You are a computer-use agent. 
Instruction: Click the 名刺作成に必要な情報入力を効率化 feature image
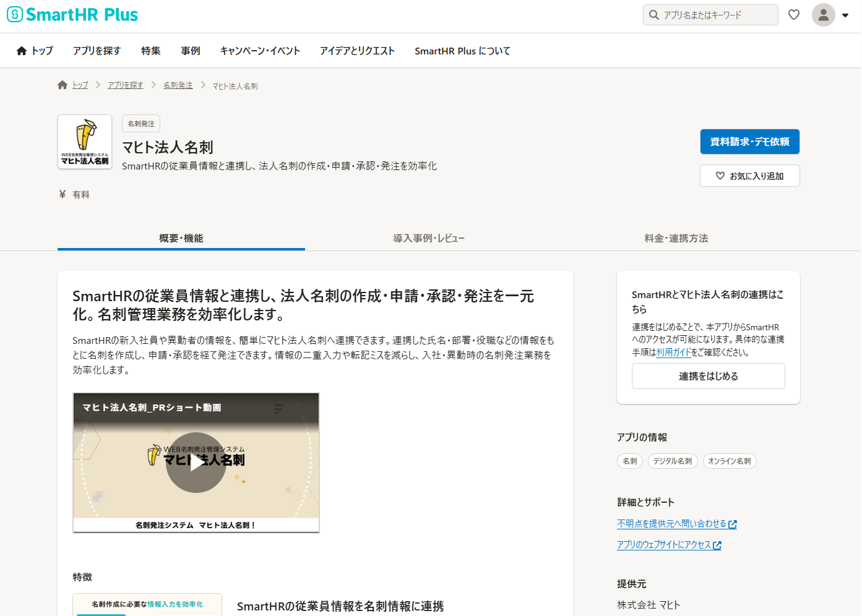click(147, 605)
